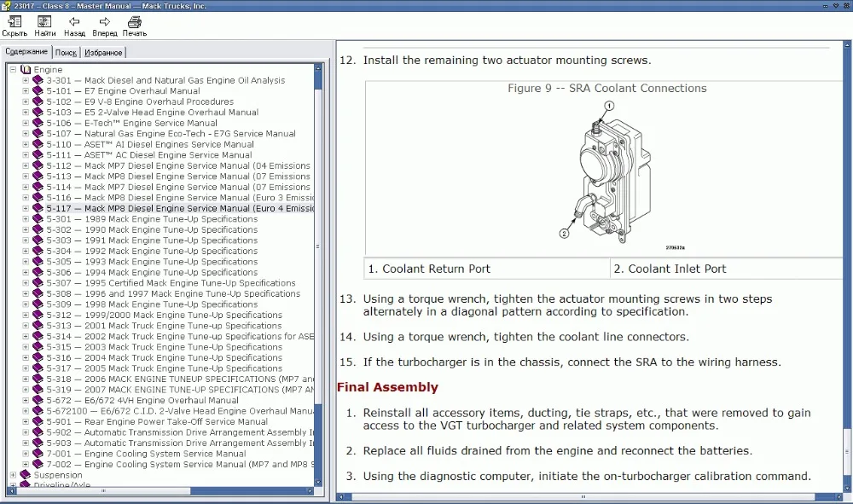
Task: Open 5-672100 E6/672 C.I.D. 2-Valve Head manual
Action: coord(180,411)
